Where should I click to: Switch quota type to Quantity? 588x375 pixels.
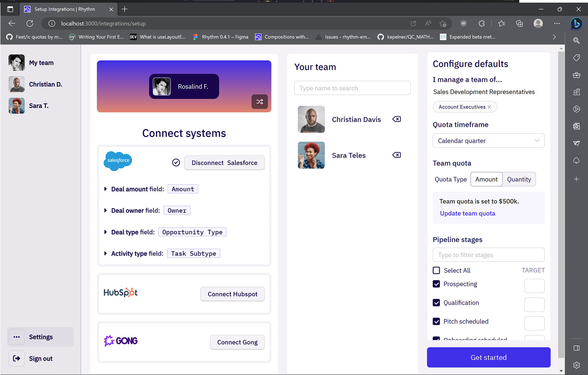pos(519,179)
